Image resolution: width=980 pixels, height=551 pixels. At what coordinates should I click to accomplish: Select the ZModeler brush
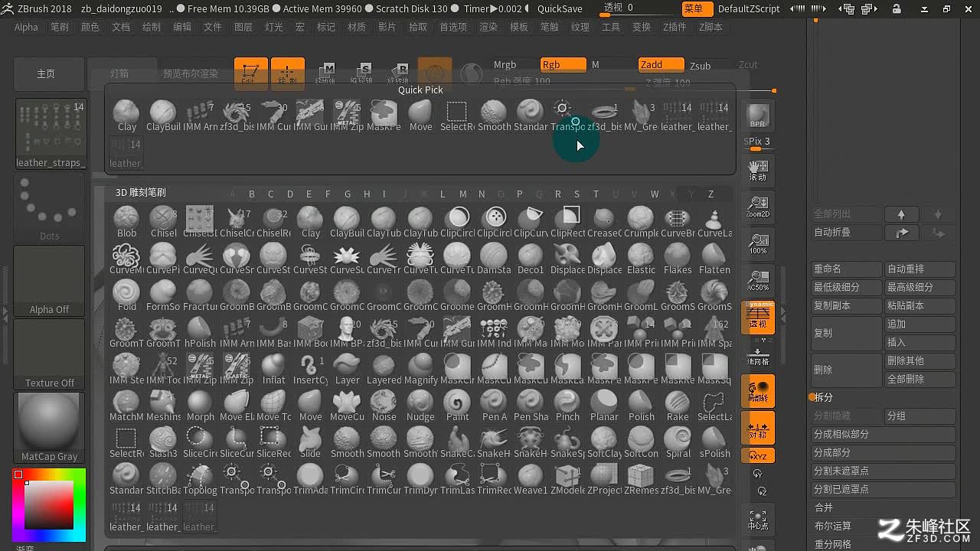pos(567,479)
